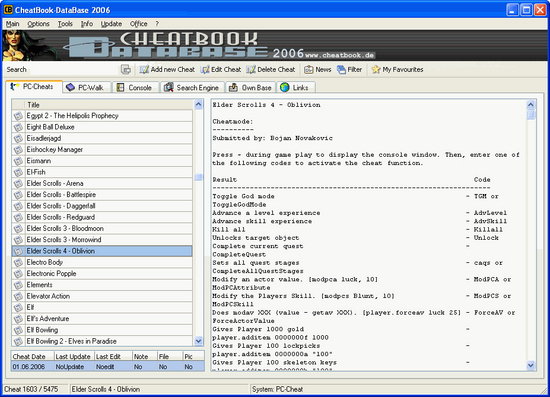
Task: Click the Edit Cheat toolbar icon
Action: pyautogui.click(x=205, y=69)
